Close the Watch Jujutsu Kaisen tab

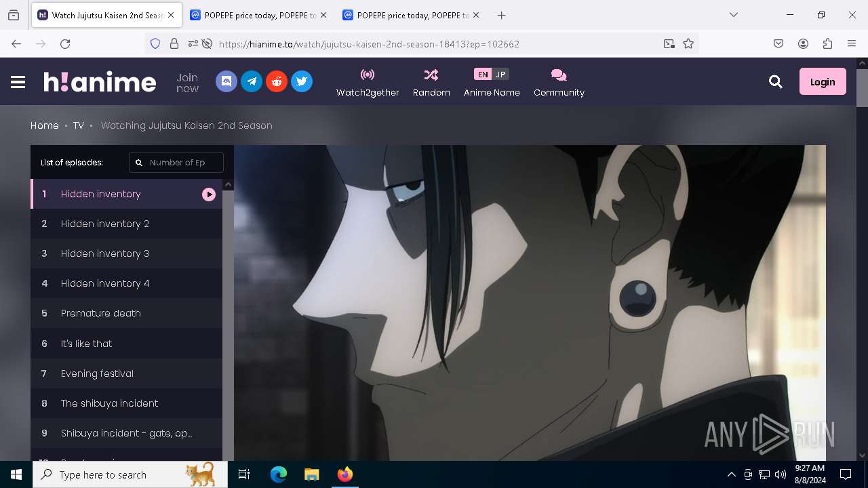[171, 15]
